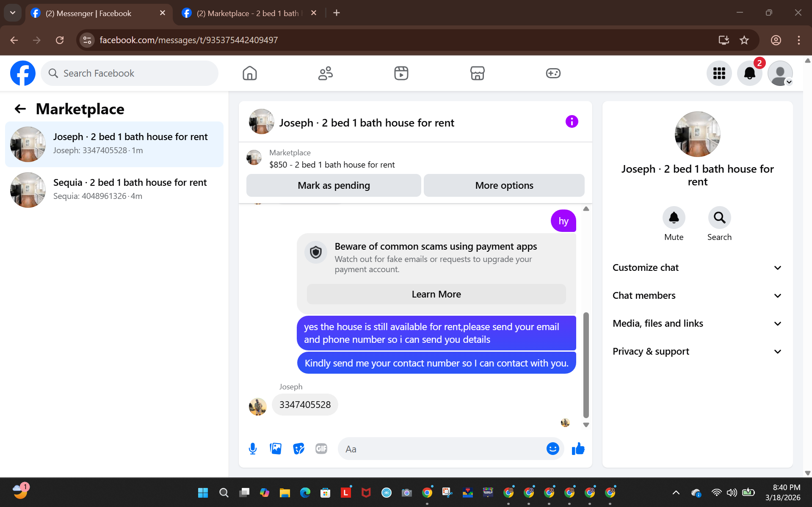
Task: Click Mark as pending button
Action: click(x=334, y=185)
